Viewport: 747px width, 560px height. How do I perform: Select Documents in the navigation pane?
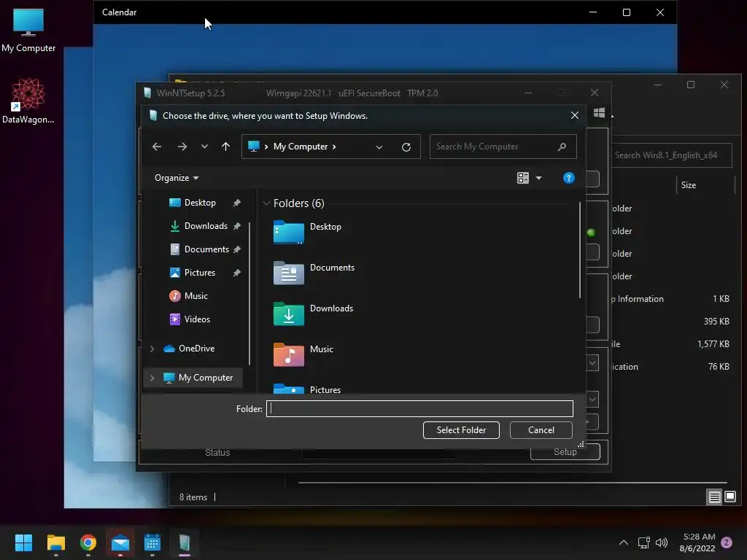[206, 249]
